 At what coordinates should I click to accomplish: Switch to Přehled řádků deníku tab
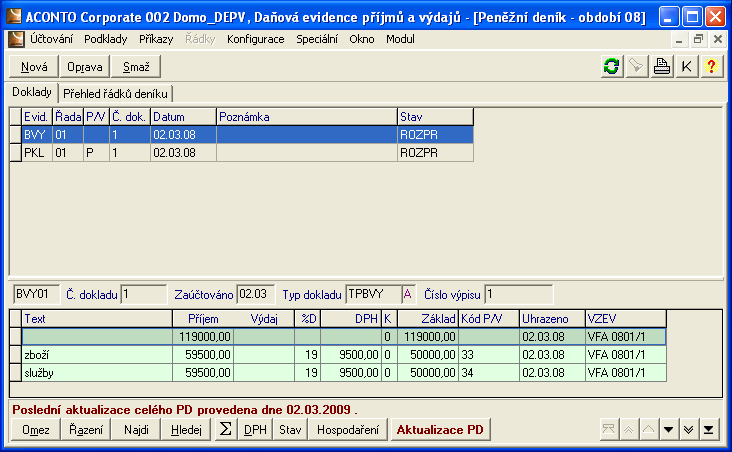pos(115,94)
